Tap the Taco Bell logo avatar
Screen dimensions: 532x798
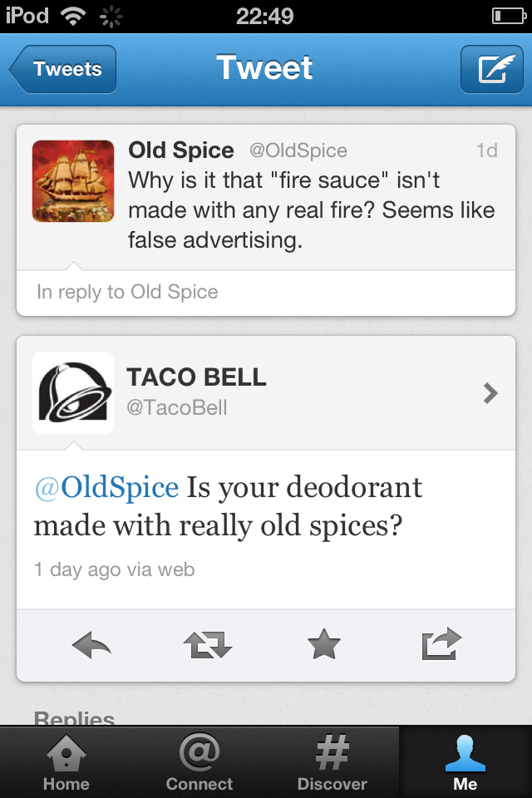tap(73, 392)
